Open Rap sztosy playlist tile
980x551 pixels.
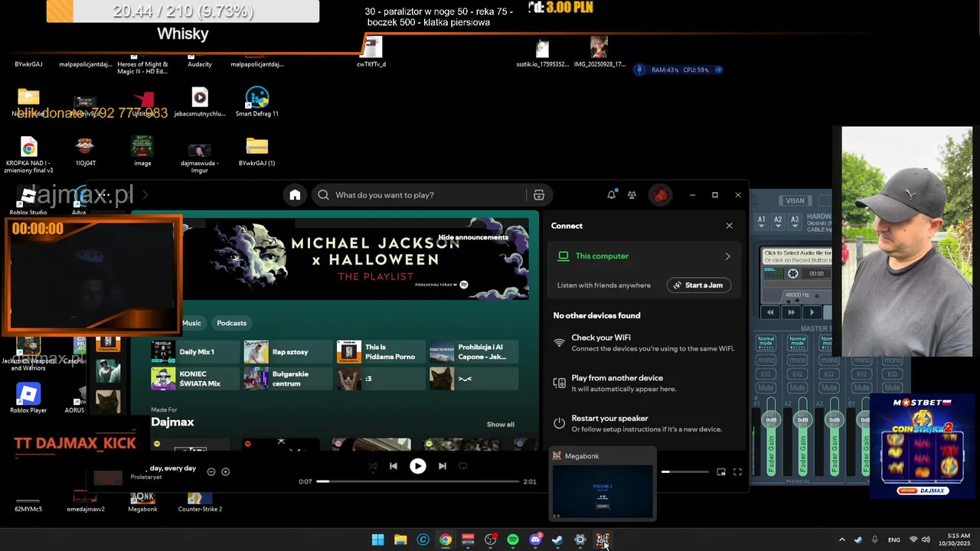[288, 352]
